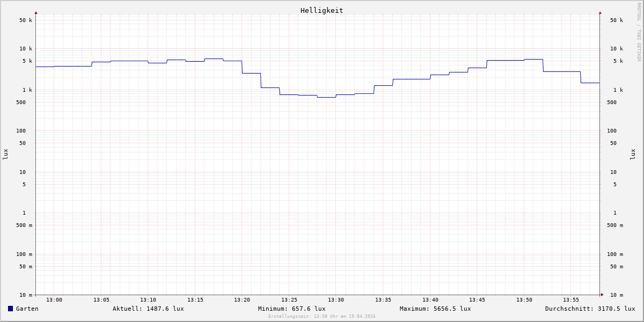
Task: Click the 13:30 time axis label
Action: click(336, 300)
